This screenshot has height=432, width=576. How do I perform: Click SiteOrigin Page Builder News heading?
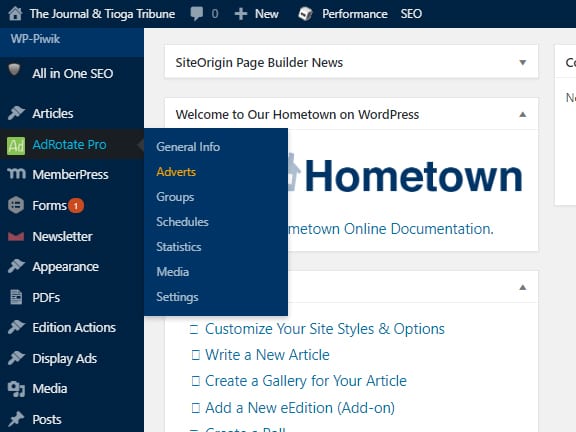point(259,63)
